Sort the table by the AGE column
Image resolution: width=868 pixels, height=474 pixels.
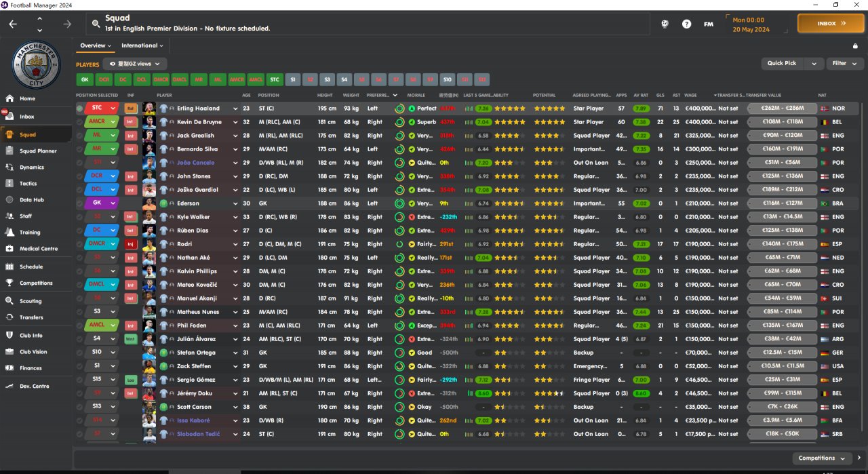pos(246,96)
